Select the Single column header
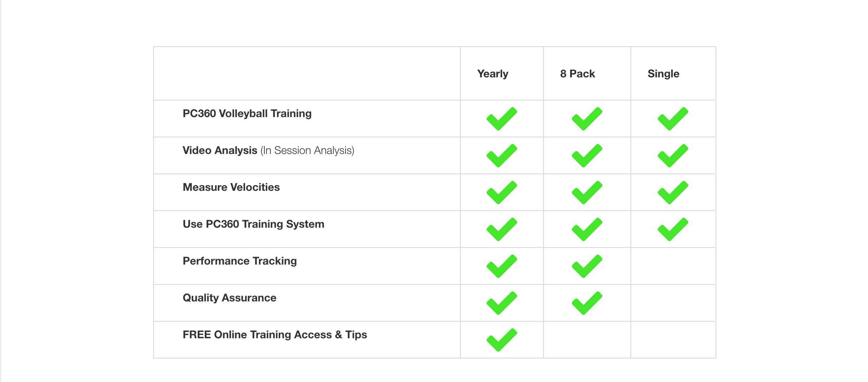Image resolution: width=868 pixels, height=382 pixels. pyautogui.click(x=663, y=74)
